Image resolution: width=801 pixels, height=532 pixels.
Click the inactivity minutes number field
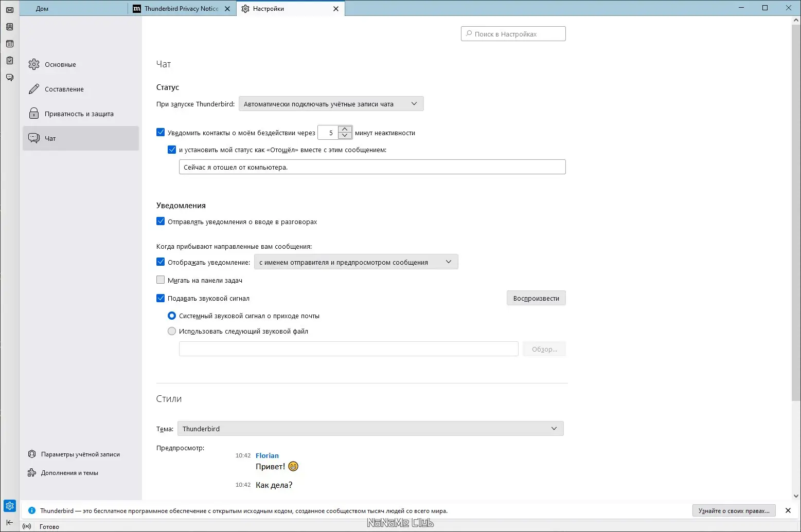click(x=328, y=133)
